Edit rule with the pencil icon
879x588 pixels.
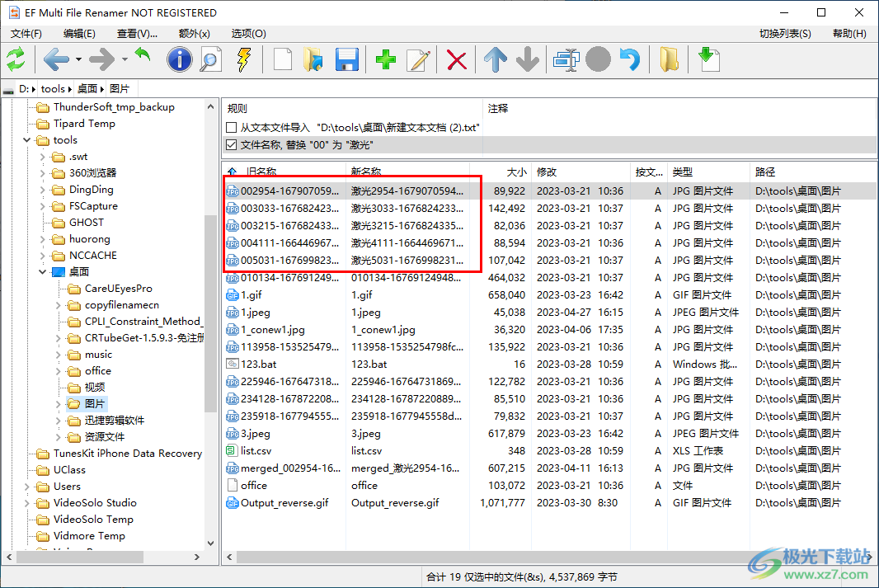tap(418, 59)
